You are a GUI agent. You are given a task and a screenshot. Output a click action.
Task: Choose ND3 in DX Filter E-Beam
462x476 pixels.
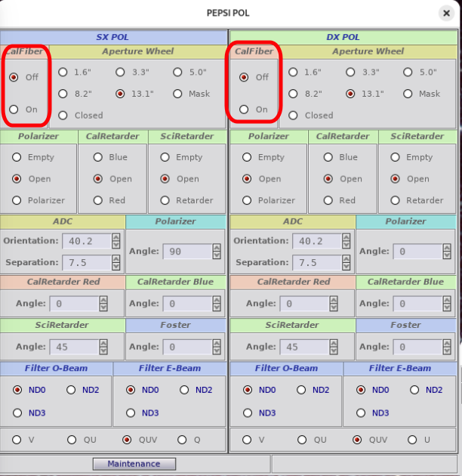[x=361, y=413]
